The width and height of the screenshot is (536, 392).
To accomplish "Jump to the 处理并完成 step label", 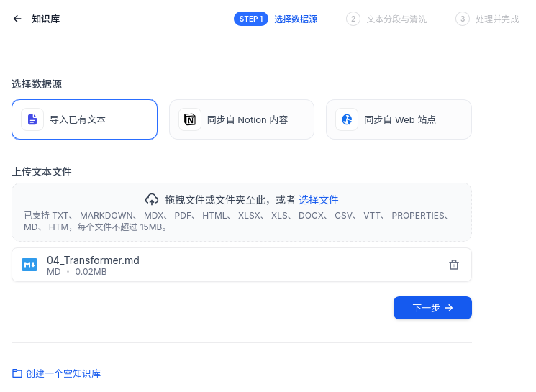I will 497,19.
